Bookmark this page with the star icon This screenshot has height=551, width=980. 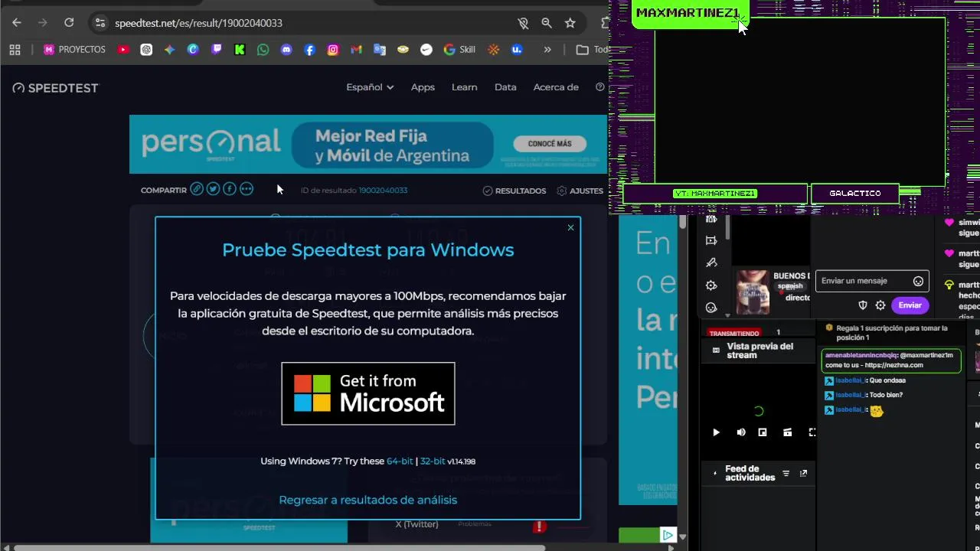point(570,23)
